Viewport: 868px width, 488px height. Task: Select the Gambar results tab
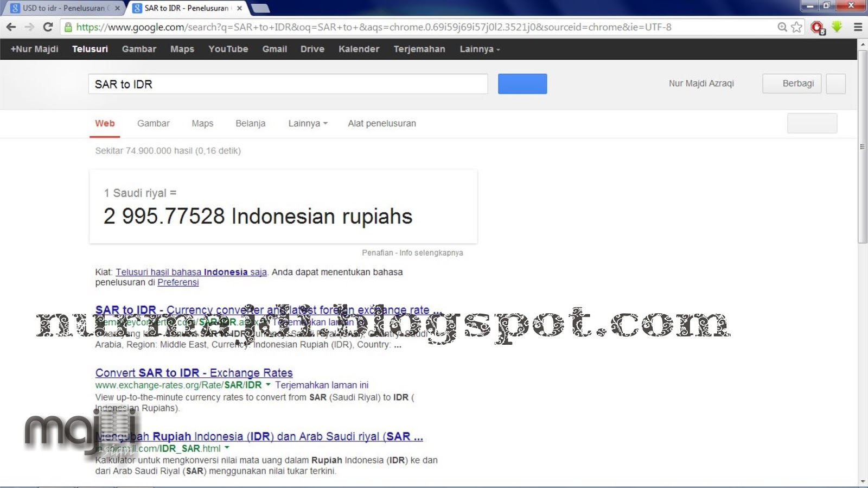[x=154, y=123]
